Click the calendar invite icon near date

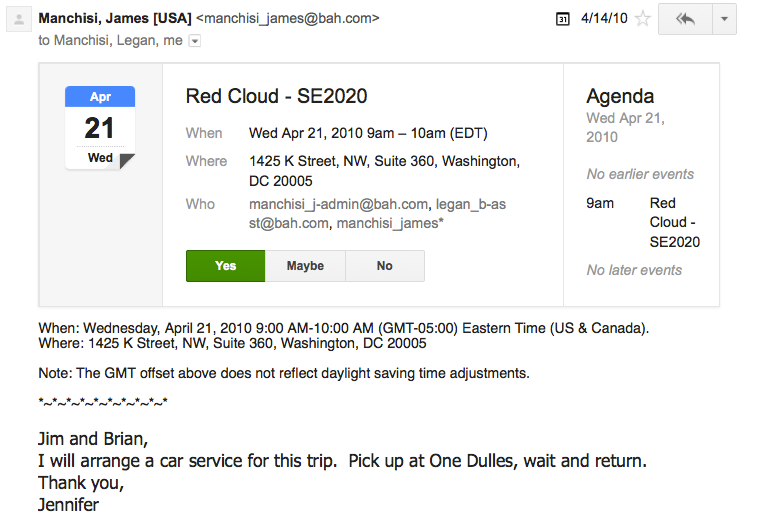pyautogui.click(x=562, y=19)
